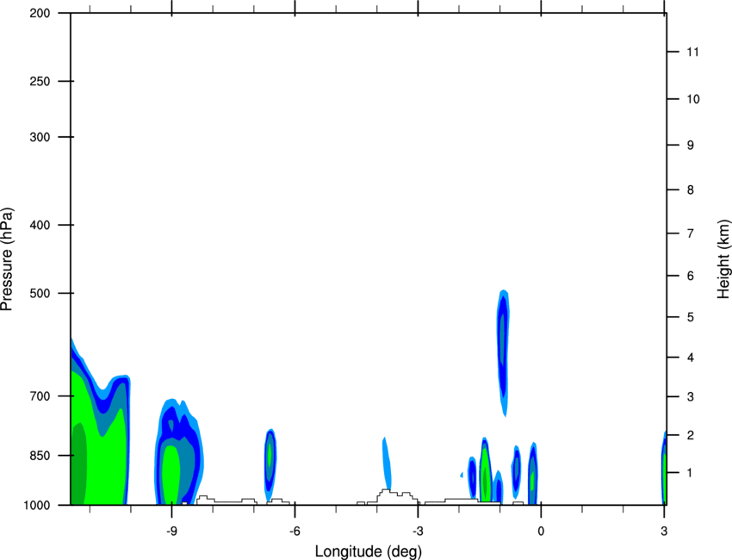Screen dimensions: 732x560
Task: Click the -3 longitude tick label
Action: coord(418,532)
